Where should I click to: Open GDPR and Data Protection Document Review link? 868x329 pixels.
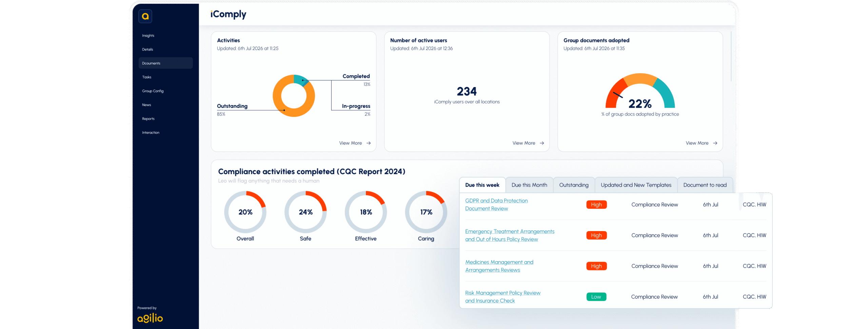pyautogui.click(x=496, y=205)
